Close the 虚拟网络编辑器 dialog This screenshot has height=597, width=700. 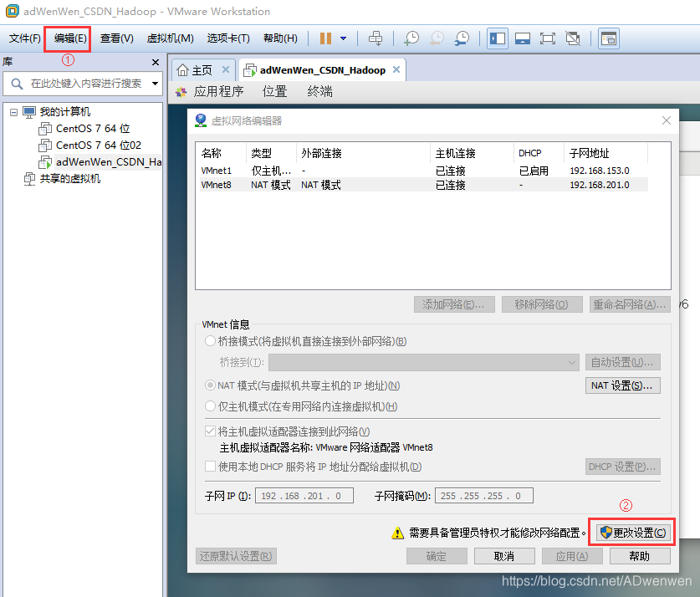[666, 120]
